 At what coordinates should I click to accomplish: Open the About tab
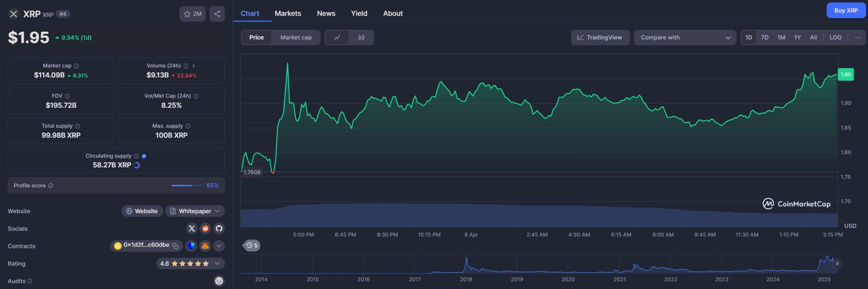(393, 14)
